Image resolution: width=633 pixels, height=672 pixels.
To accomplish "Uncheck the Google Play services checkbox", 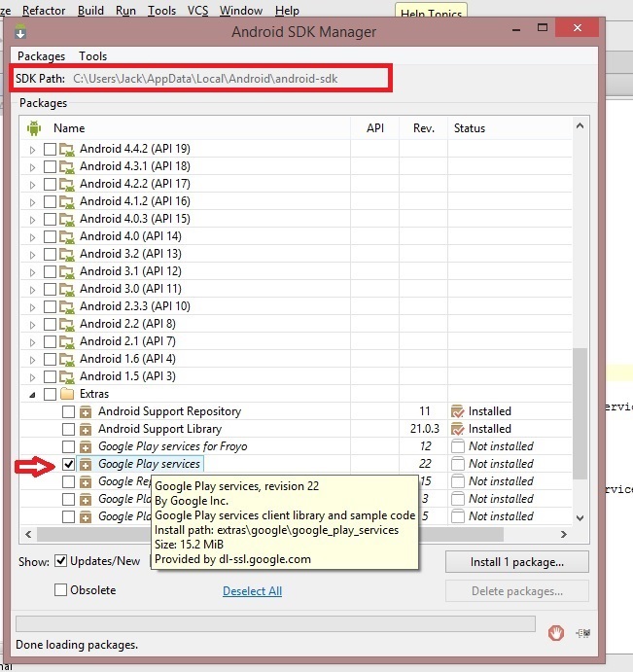I will tap(69, 464).
